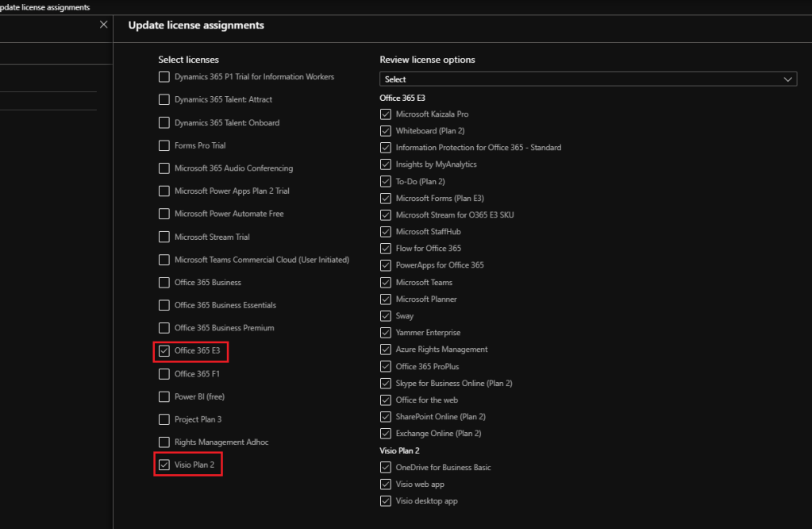Disable the Microsoft Kaizala Pro option

point(386,114)
